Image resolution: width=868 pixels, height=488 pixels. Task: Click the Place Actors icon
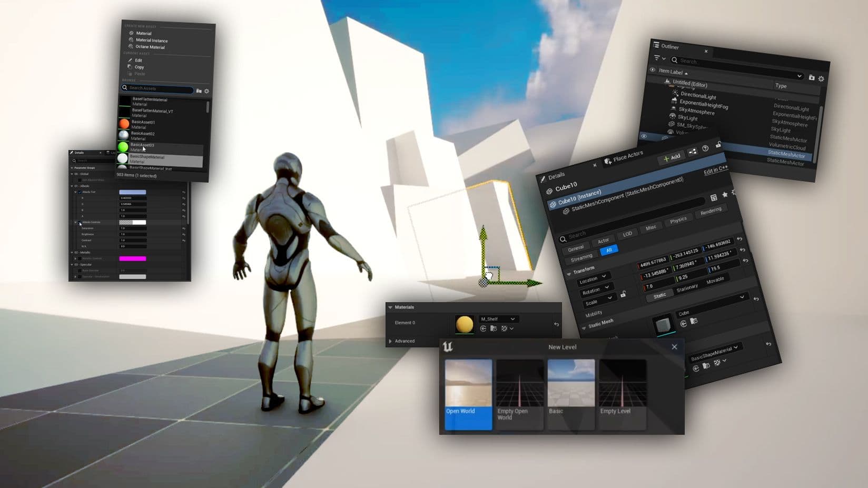pyautogui.click(x=608, y=161)
